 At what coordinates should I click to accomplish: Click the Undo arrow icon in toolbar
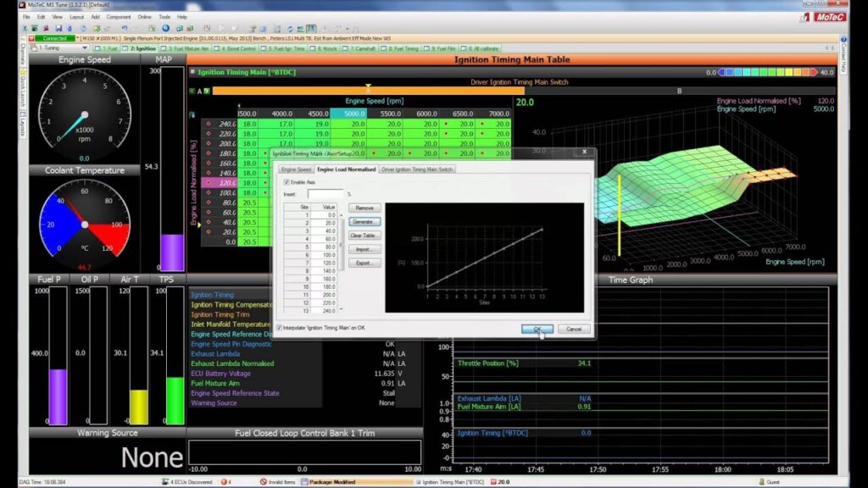124,28
